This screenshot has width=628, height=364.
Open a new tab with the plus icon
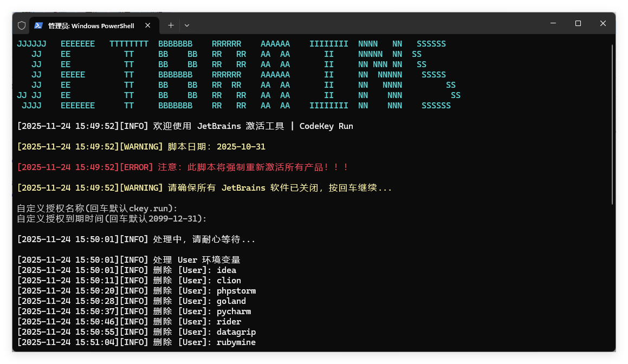click(x=170, y=25)
